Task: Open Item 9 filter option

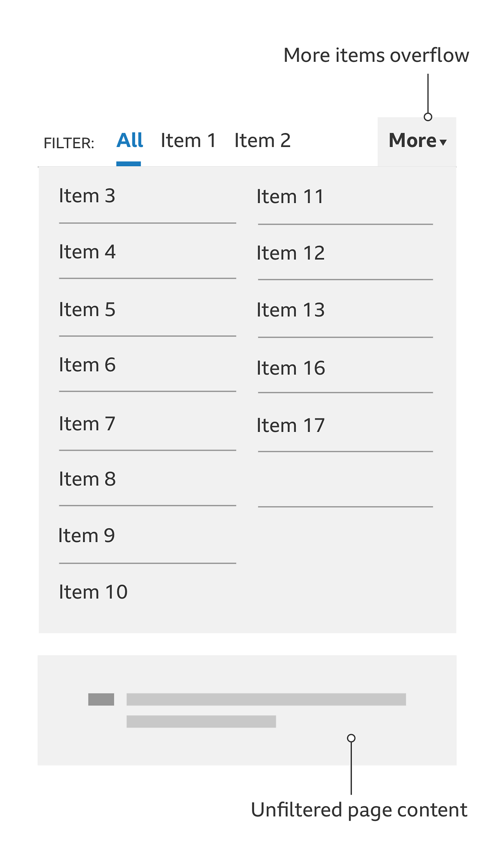Action: pyautogui.click(x=87, y=536)
